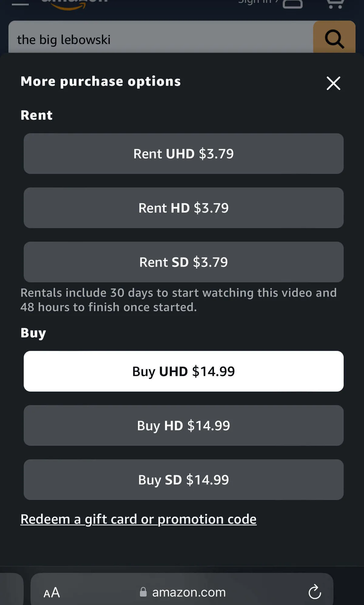Viewport: 364px width, 605px height.
Task: Choose Rent HD for $3.79
Action: (x=184, y=208)
